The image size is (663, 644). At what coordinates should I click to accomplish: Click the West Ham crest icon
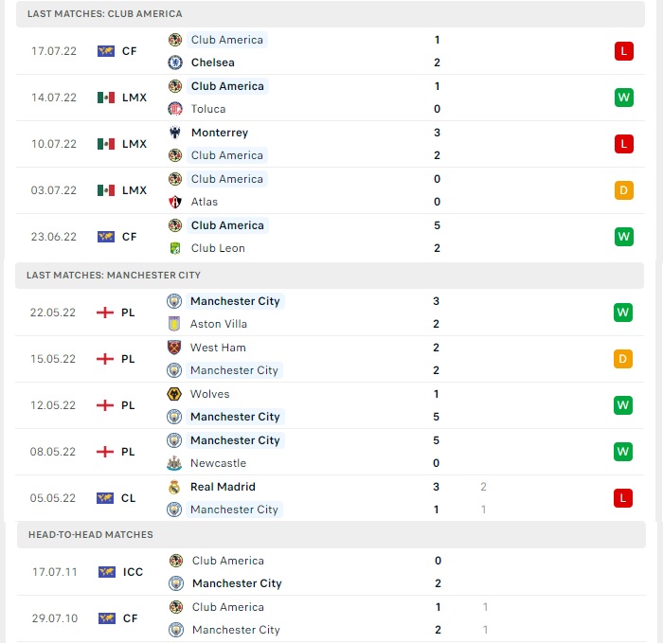pyautogui.click(x=174, y=348)
